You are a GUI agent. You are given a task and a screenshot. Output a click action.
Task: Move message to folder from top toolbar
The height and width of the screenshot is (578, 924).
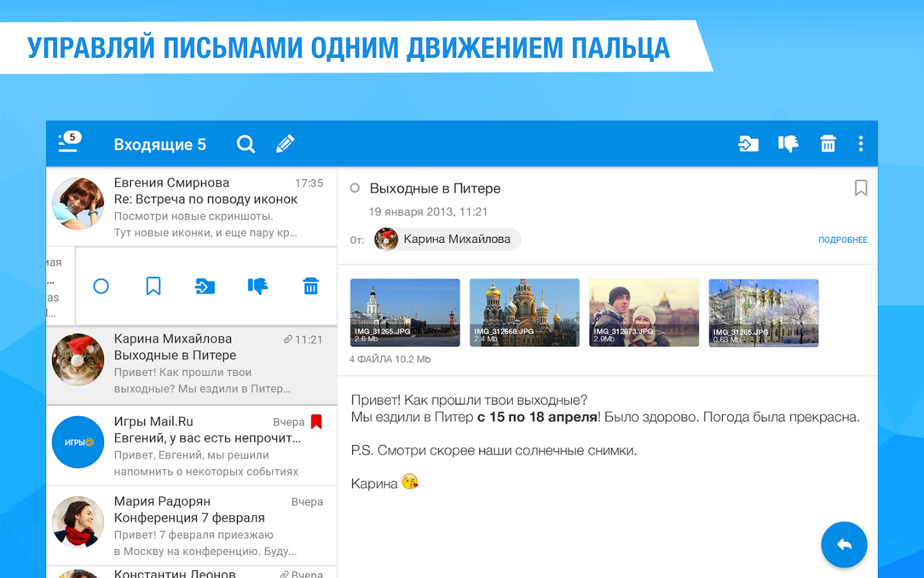748,144
